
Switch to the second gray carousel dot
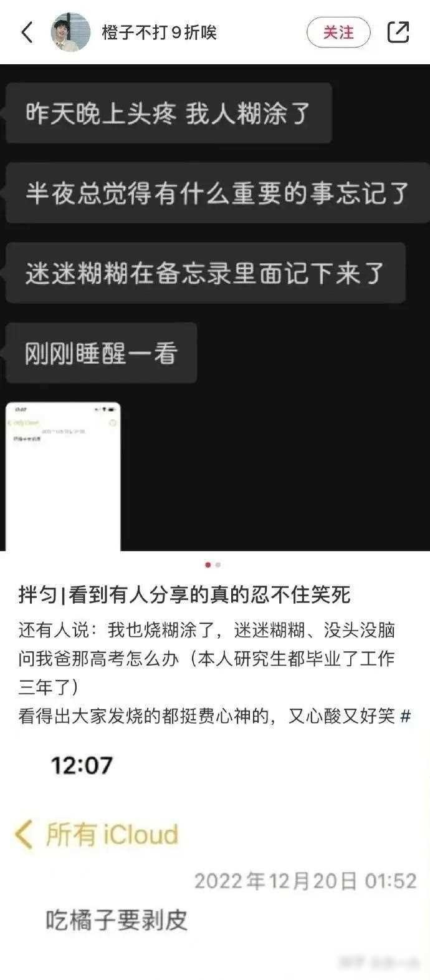point(217,565)
